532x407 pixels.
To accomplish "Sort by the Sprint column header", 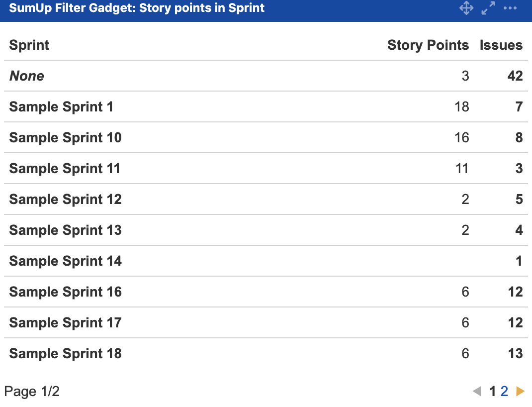I will pos(29,45).
